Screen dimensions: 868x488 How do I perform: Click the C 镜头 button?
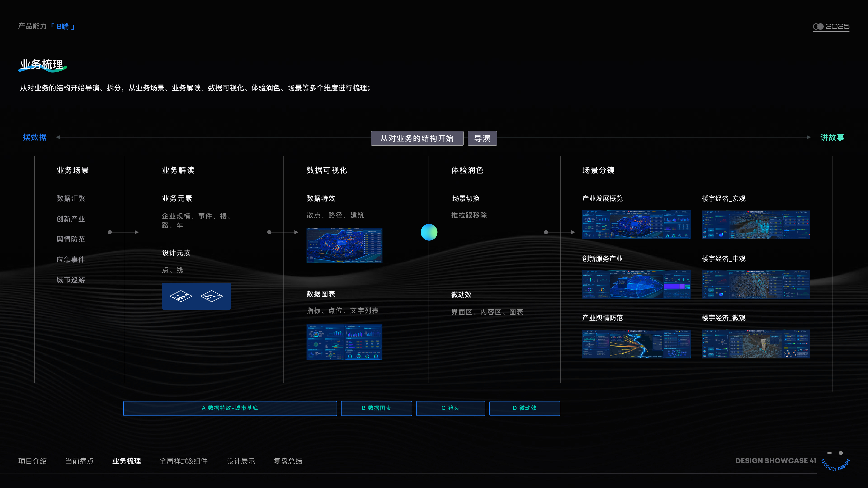pos(451,408)
